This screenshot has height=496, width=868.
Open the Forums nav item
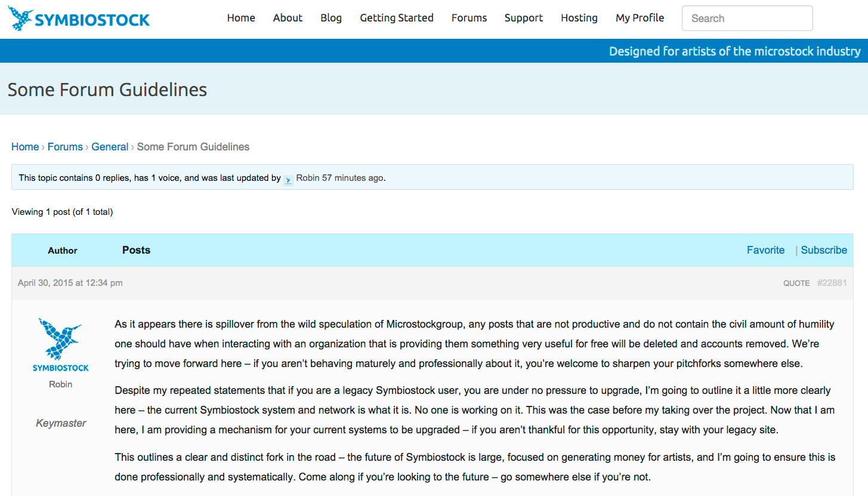pos(469,18)
